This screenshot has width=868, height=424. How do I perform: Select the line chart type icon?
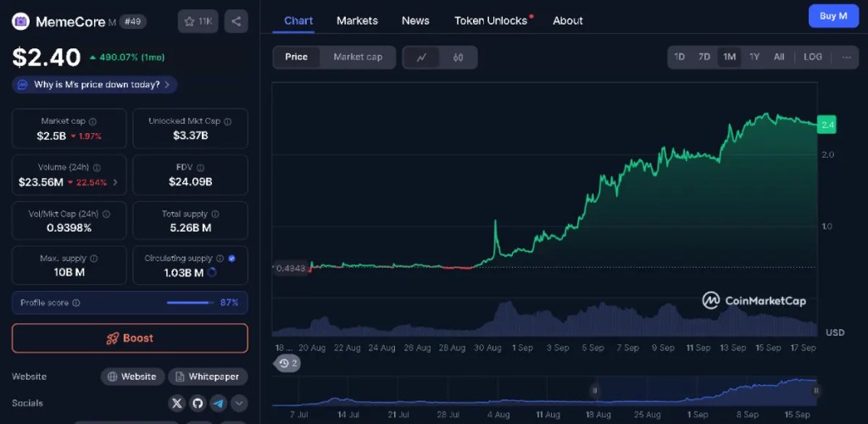tap(421, 57)
